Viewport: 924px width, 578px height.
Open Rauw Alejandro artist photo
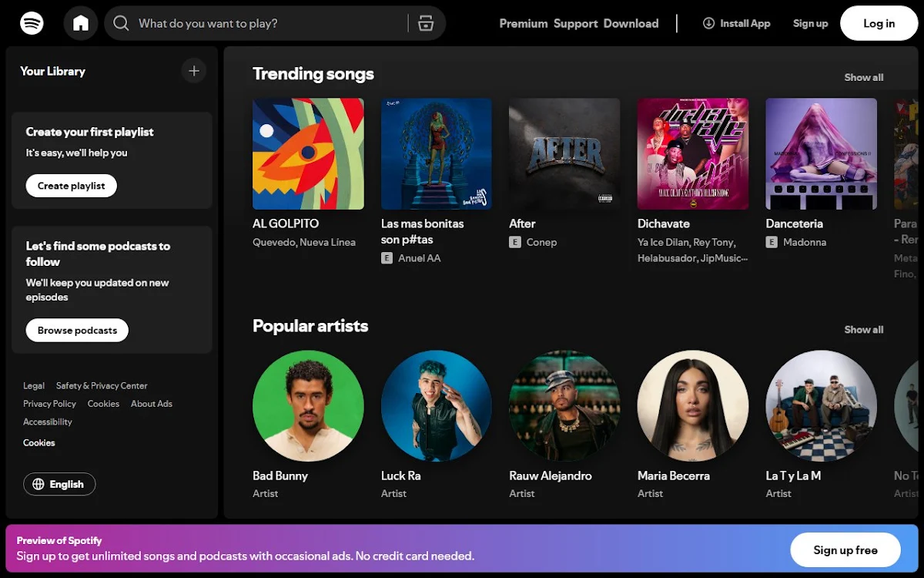click(x=564, y=405)
